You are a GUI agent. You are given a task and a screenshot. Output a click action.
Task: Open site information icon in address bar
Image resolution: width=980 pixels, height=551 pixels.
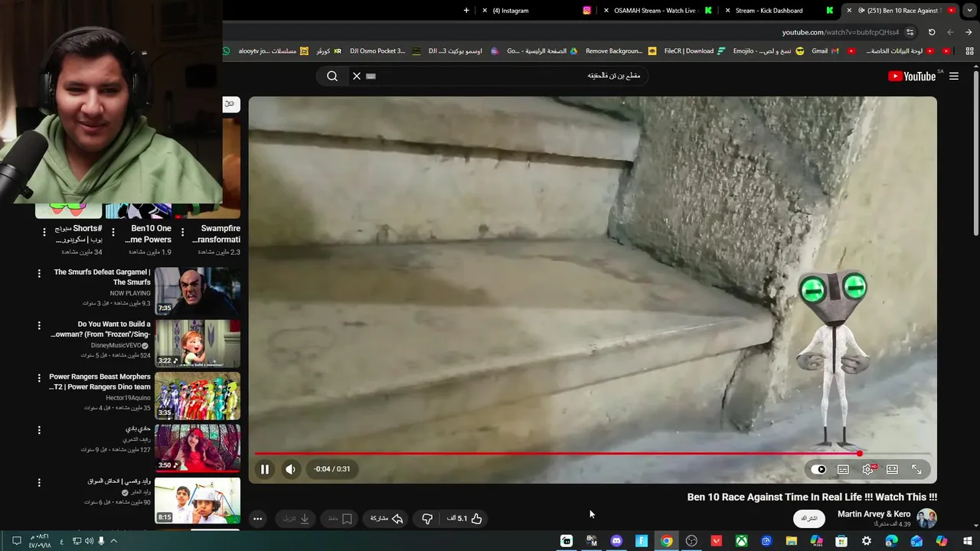(x=910, y=32)
